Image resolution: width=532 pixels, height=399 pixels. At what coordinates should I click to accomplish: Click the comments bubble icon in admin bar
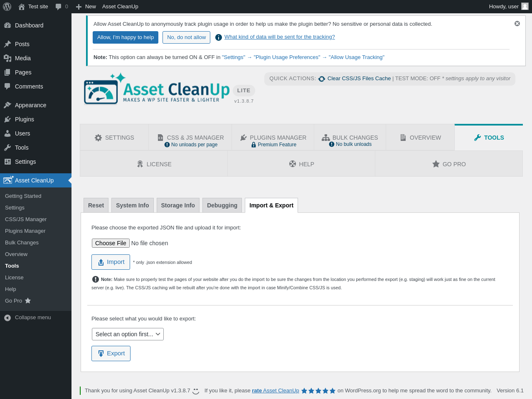click(x=58, y=7)
